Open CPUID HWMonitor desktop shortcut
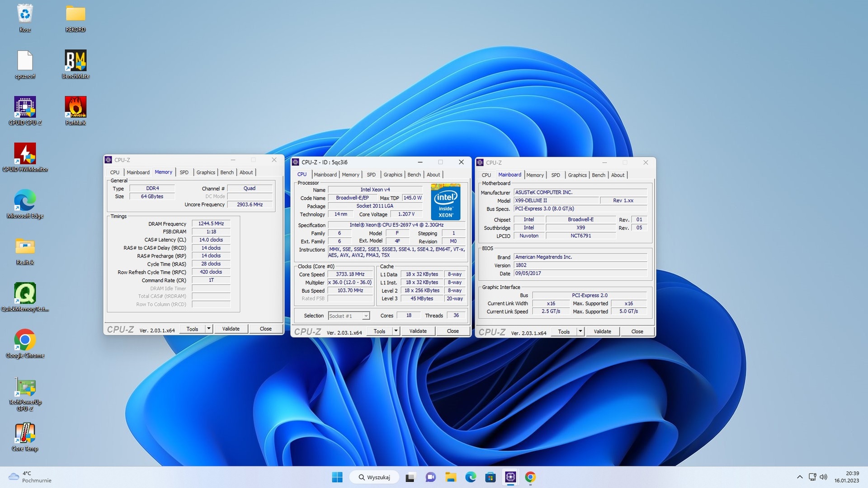Viewport: 868px width, 488px height. pos(25,158)
